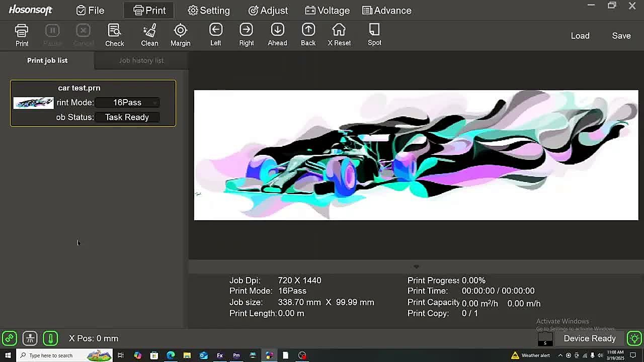
Task: Open the File menu
Action: [91, 11]
